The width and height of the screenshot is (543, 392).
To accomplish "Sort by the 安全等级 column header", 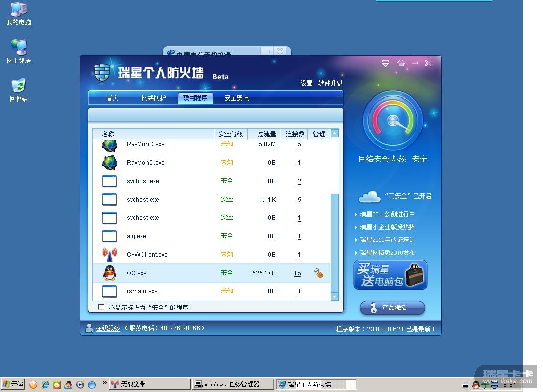I will coord(231,134).
